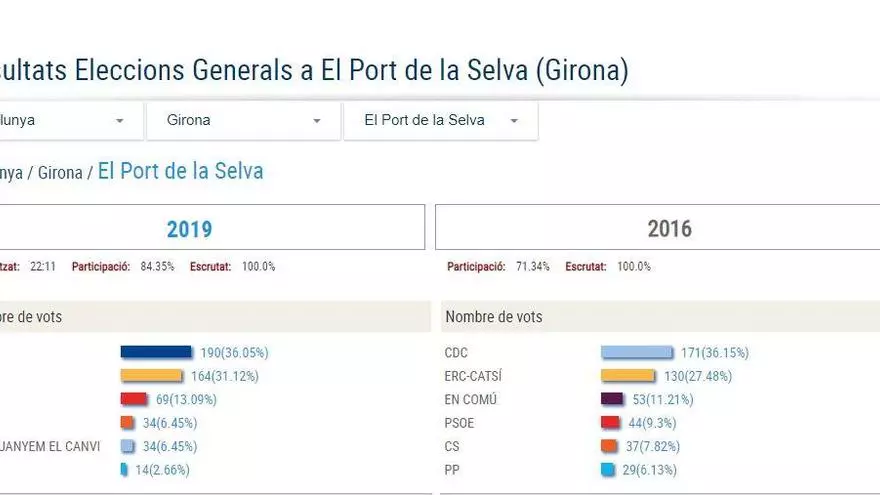Click the CDC light blue vote bar

637,353
